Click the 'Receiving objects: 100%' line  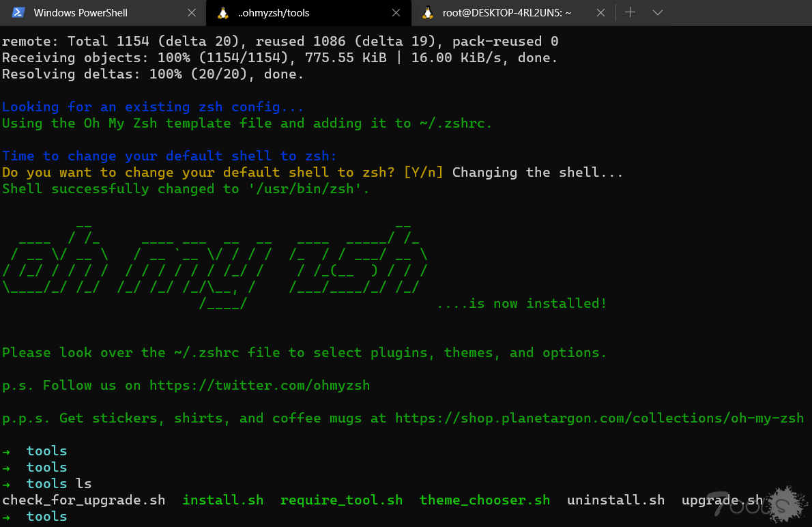280,57
